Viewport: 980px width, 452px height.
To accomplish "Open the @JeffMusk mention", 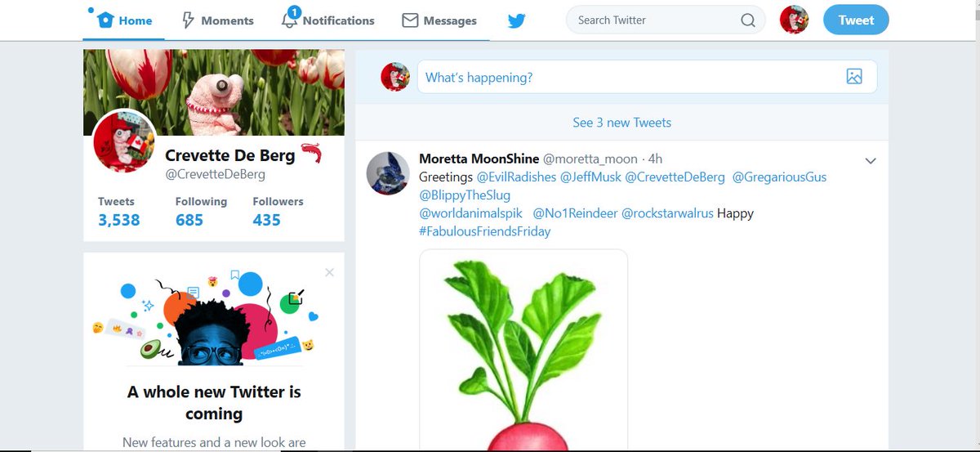I will 590,177.
